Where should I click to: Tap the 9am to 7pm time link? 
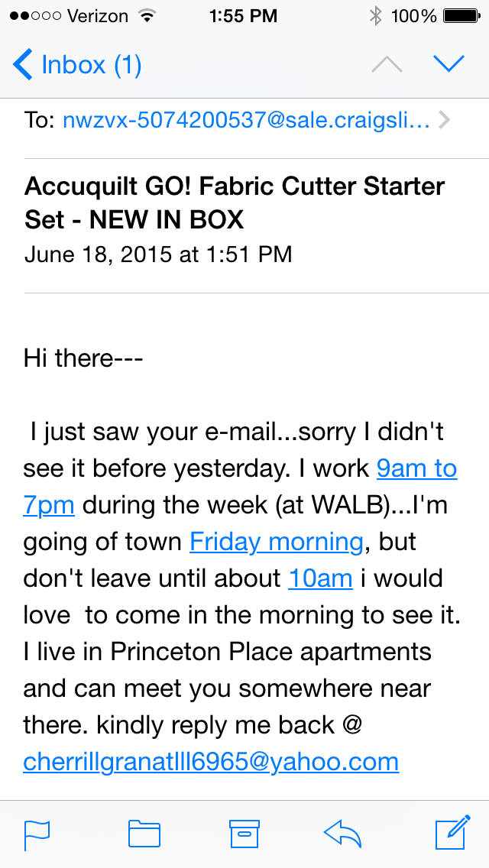point(416,468)
